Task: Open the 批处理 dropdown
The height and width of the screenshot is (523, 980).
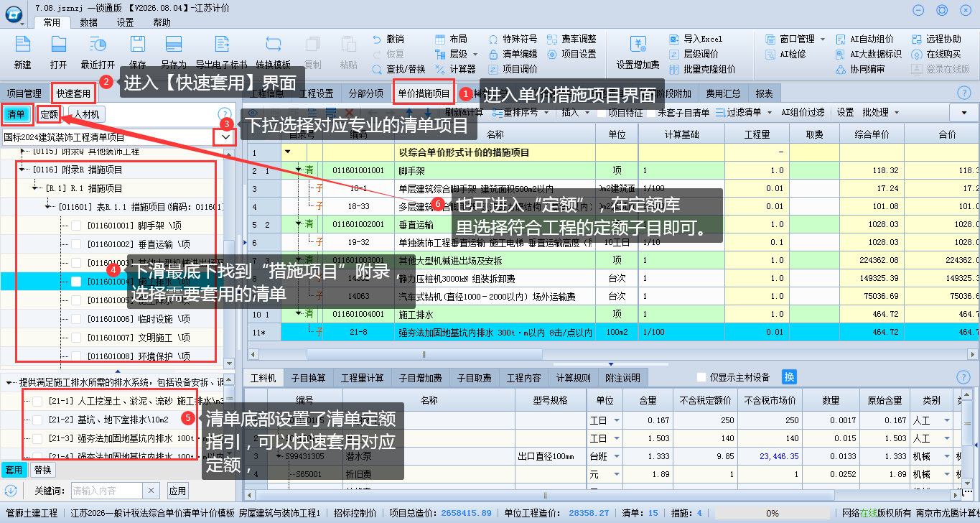Action: click(x=895, y=113)
